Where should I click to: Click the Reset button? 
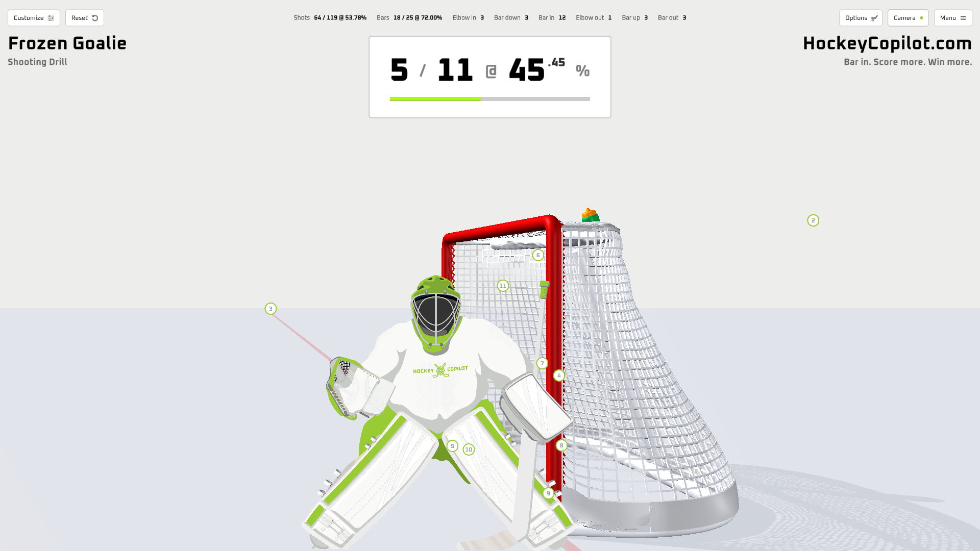click(84, 17)
